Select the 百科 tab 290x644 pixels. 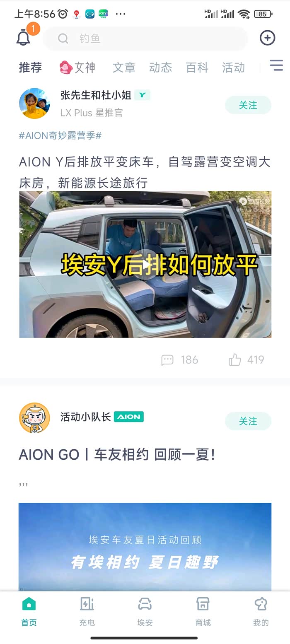(197, 68)
